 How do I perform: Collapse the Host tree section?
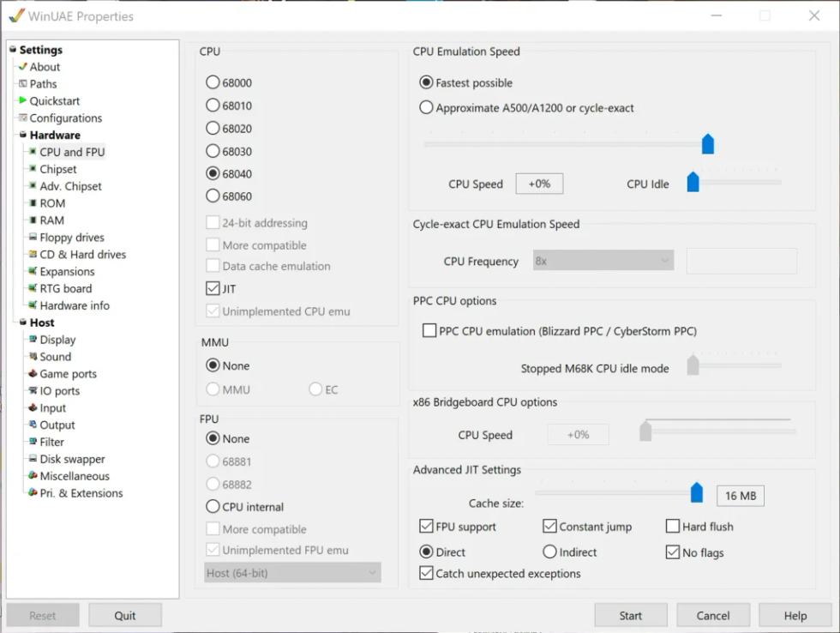point(23,323)
